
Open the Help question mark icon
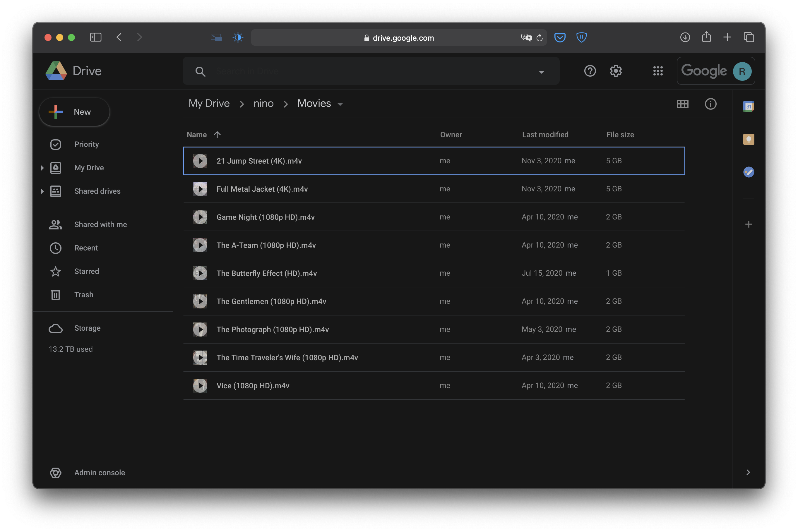tap(590, 71)
